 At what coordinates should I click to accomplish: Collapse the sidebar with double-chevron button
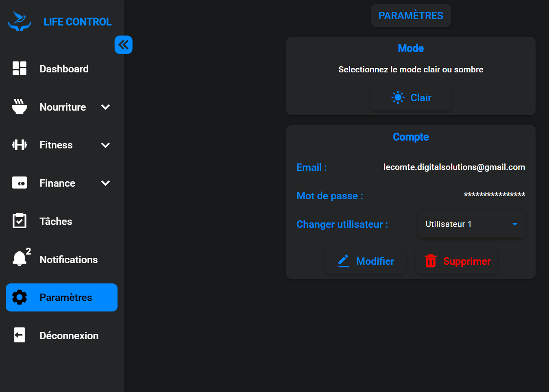pyautogui.click(x=124, y=45)
